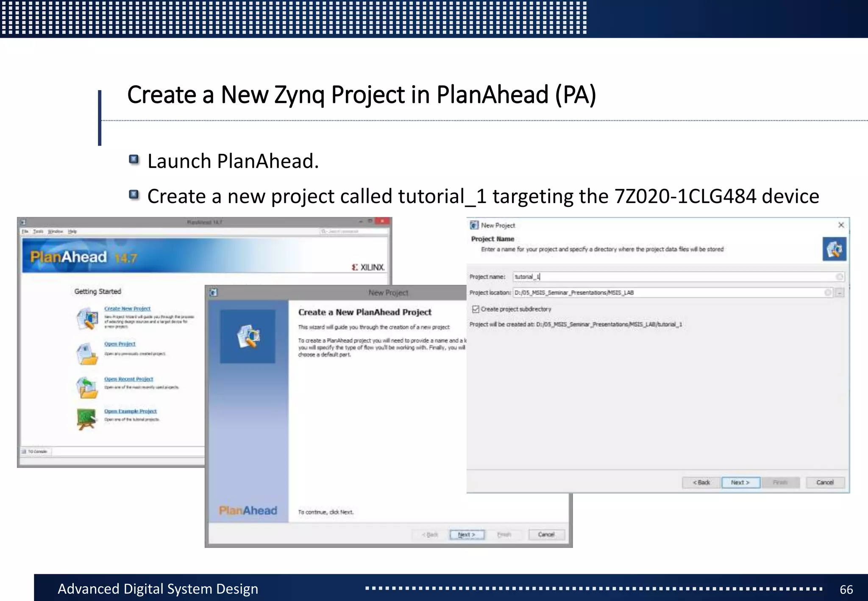The width and height of the screenshot is (868, 601).
Task: Clear the Project name field with its clear icon
Action: pyautogui.click(x=839, y=277)
